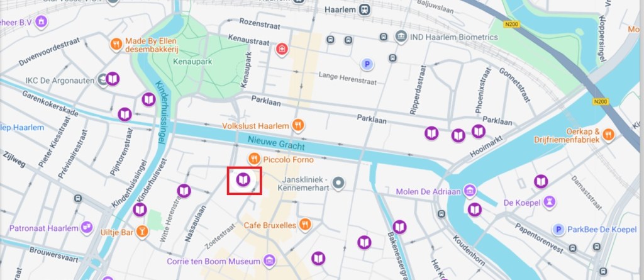This screenshot has width=644, height=280.
Task: Open the blue parking icon near Lange Herenstraat
Action: pyautogui.click(x=367, y=64)
